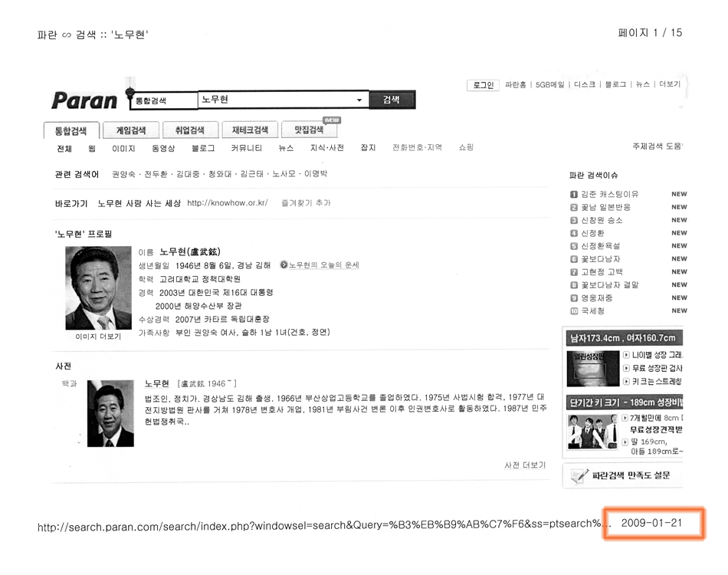Select the 이미지 search category

coord(123,148)
